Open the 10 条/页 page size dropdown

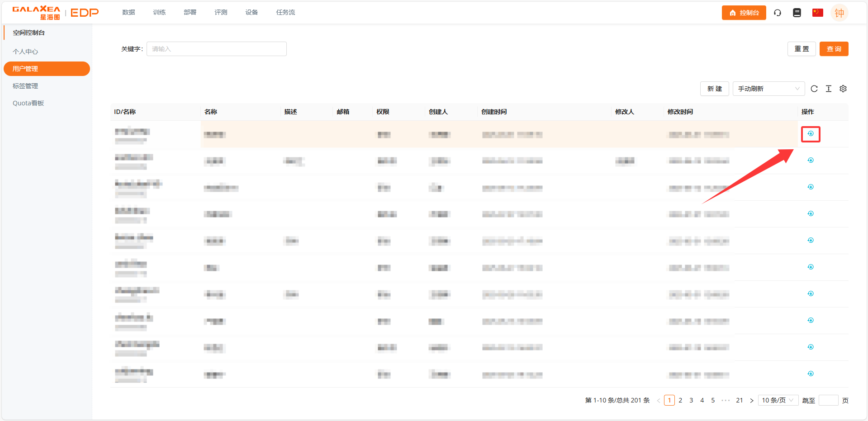pyautogui.click(x=778, y=400)
